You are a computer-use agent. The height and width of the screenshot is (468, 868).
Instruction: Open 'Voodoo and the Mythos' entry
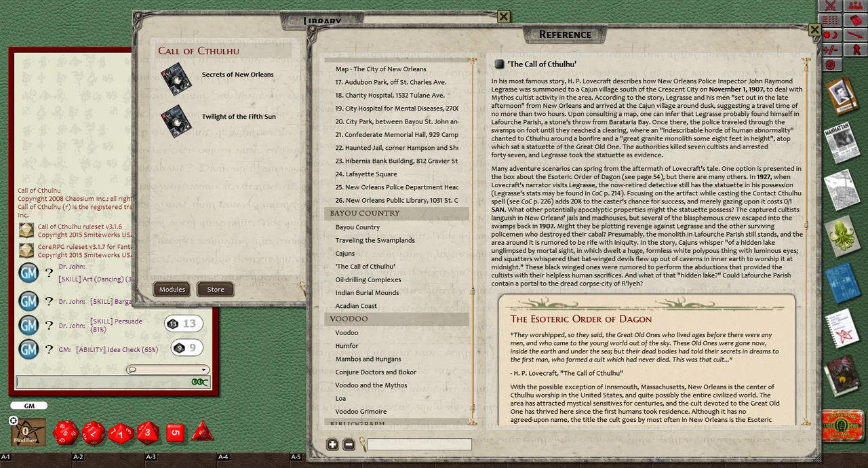click(371, 385)
